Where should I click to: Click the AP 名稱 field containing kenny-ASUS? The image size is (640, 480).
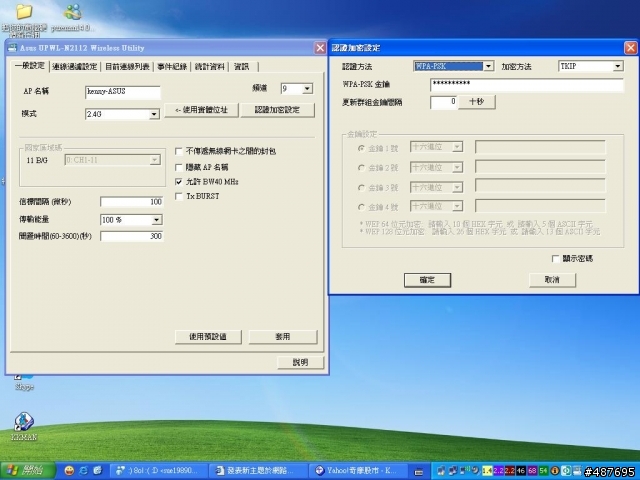122,92
